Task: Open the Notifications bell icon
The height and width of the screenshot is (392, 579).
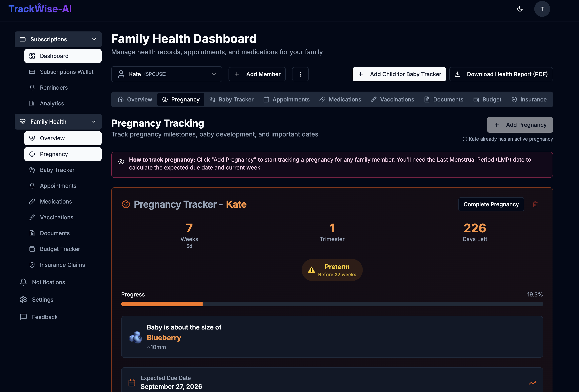Action: pos(23,282)
